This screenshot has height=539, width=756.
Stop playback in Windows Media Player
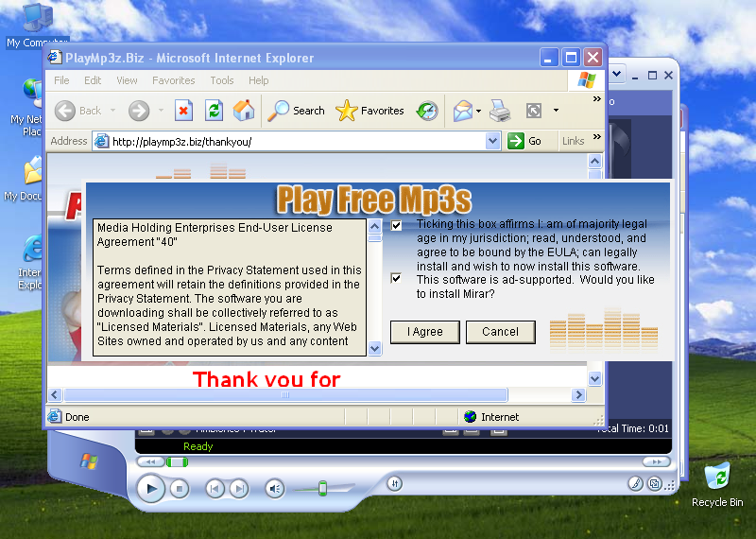pos(180,489)
